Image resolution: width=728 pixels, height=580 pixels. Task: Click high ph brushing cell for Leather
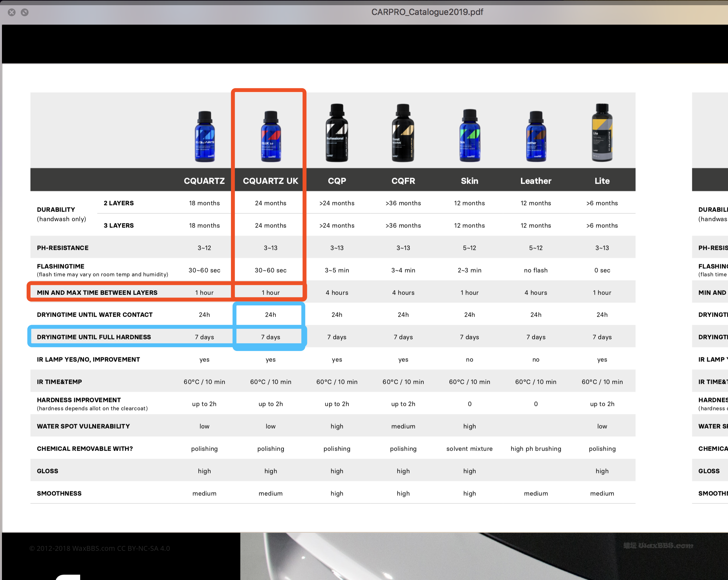pos(536,449)
